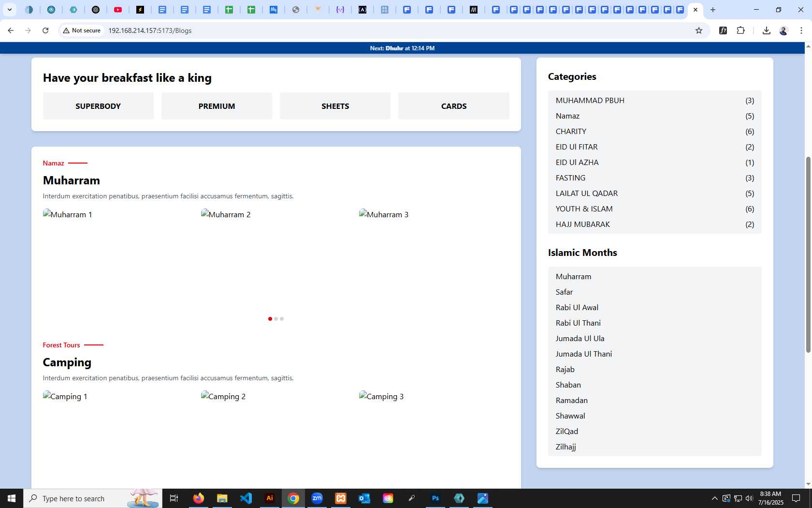Click the Forest Tours category label
Screen dimensions: 812x508
tap(61, 345)
